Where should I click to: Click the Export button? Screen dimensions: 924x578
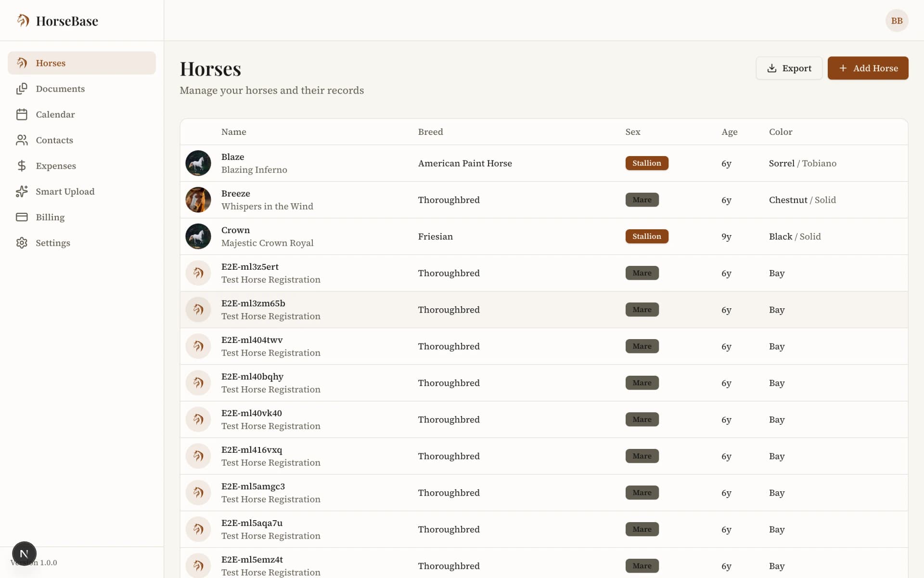point(789,68)
